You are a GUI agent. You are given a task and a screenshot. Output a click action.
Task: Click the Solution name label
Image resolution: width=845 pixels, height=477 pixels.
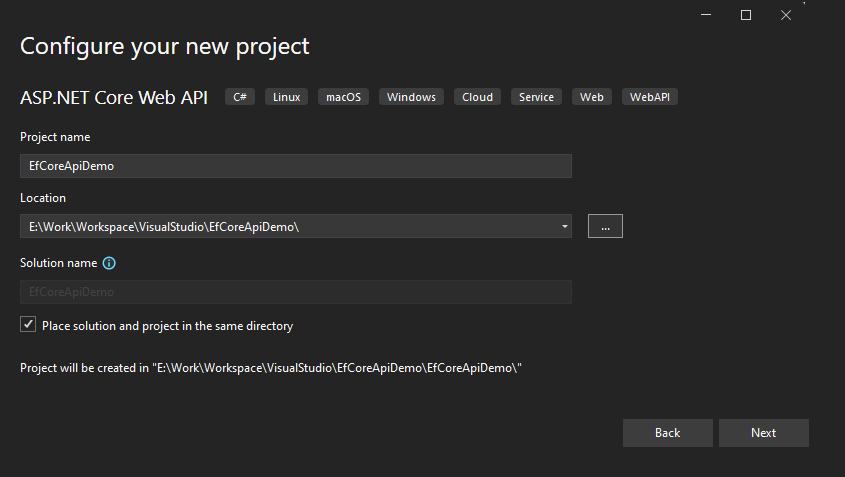click(58, 263)
